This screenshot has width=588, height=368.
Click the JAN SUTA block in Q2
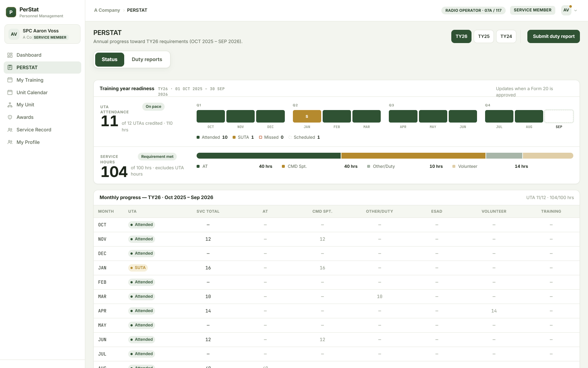[307, 116]
